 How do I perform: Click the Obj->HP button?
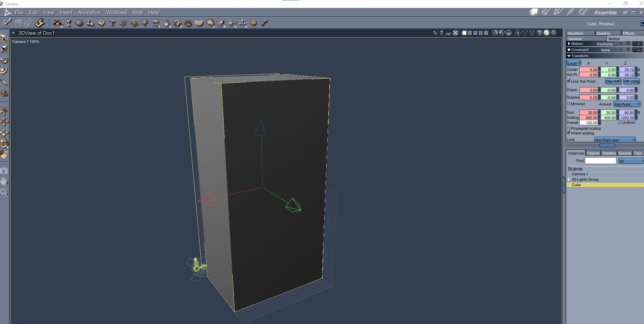[x=613, y=81]
